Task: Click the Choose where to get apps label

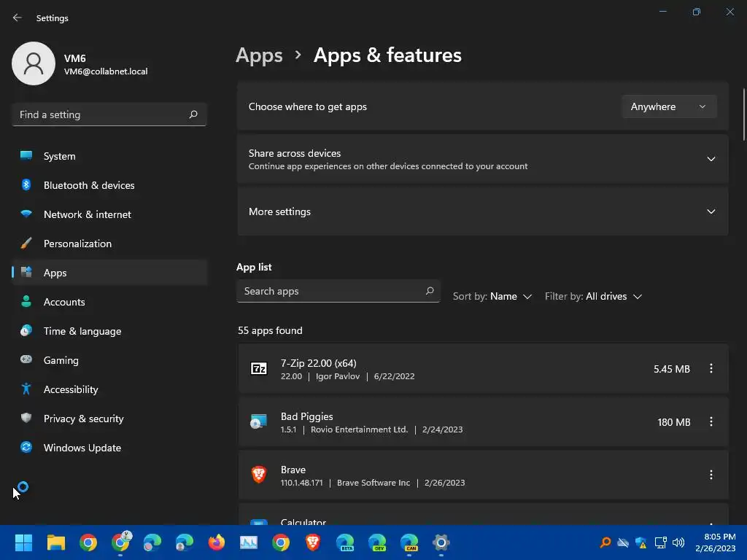Action: click(x=308, y=106)
